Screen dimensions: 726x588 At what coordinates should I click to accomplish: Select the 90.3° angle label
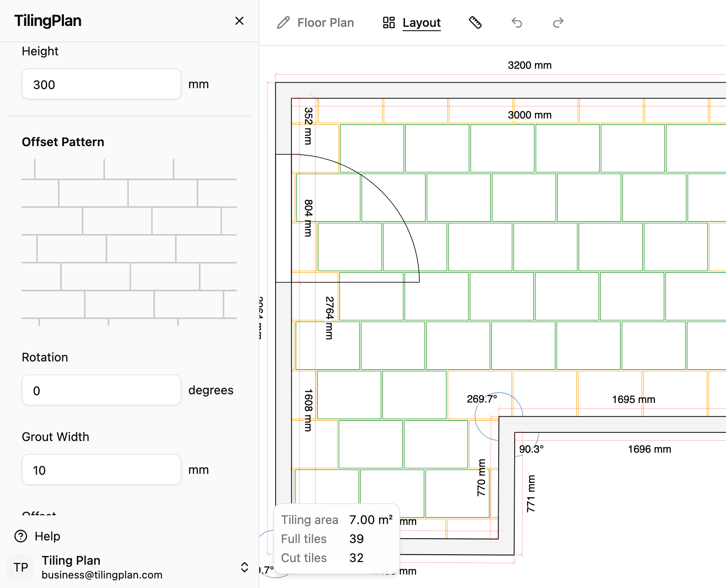pyautogui.click(x=532, y=449)
